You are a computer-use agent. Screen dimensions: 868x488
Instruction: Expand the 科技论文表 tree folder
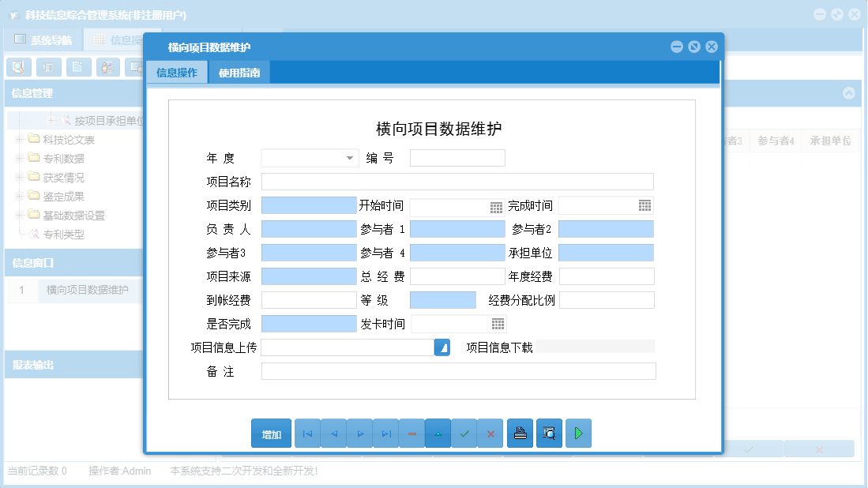[x=17, y=139]
